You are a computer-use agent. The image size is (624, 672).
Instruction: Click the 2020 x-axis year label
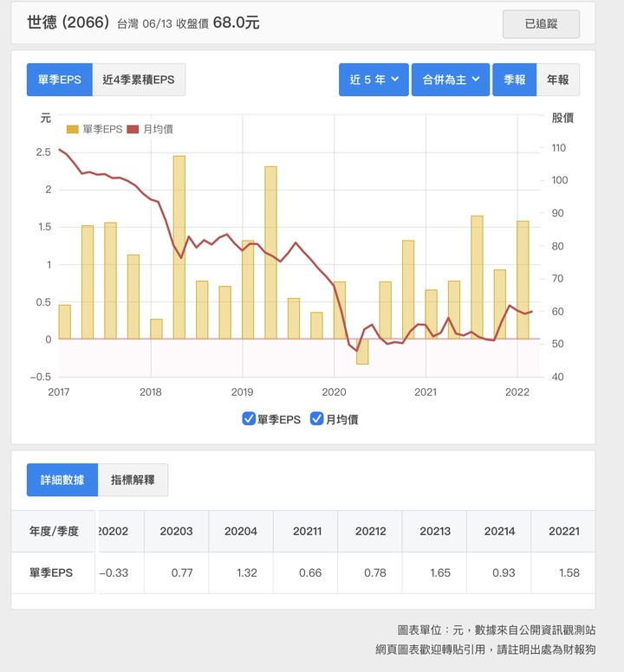tap(334, 391)
